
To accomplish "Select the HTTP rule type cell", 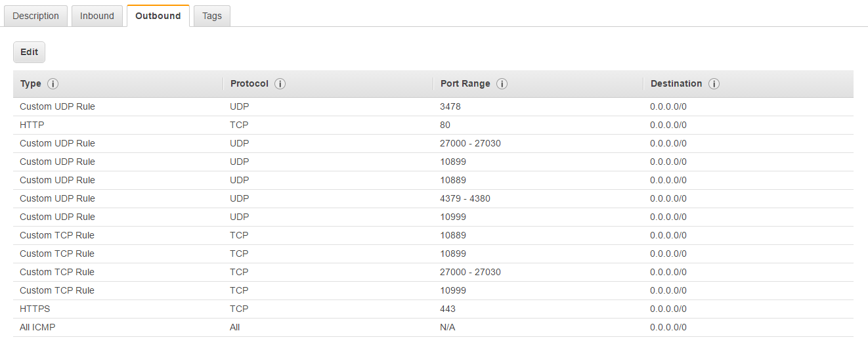I will pyautogui.click(x=32, y=125).
